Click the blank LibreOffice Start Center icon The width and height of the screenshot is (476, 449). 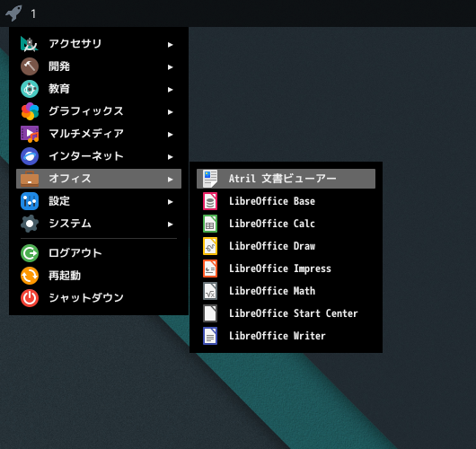click(210, 313)
